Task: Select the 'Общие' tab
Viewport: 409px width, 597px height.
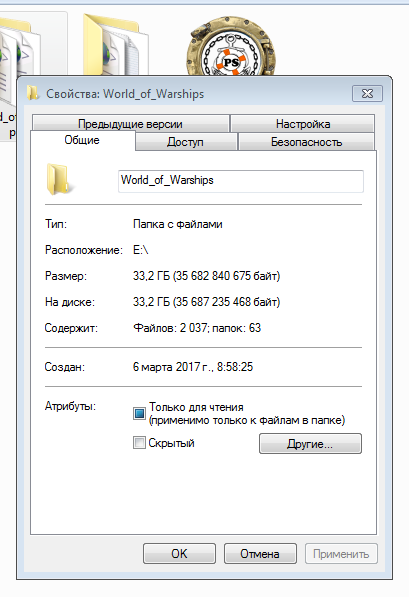Action: click(82, 140)
